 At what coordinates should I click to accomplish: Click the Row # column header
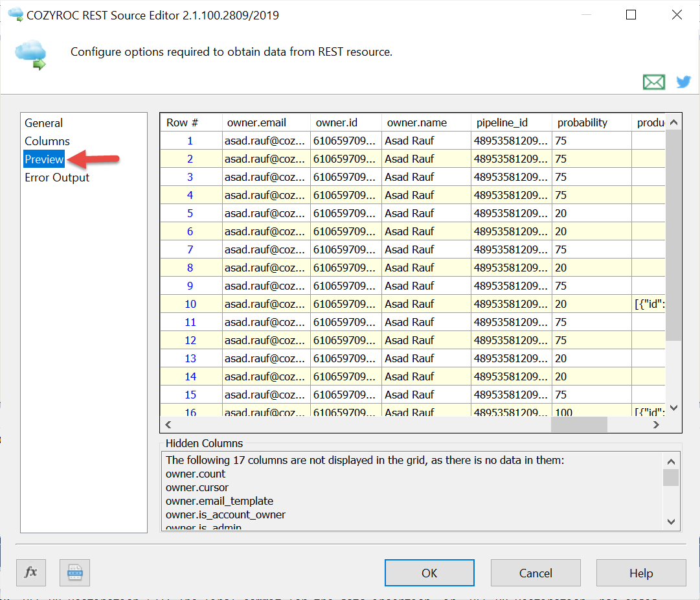(x=191, y=122)
